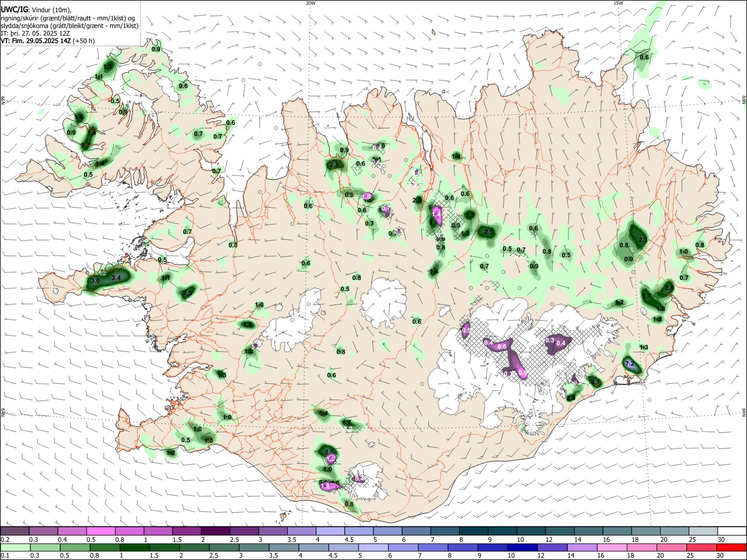Choose the medium green 0.5 swatch in bottom legend row
Screen dimensions: 747x560
75,548
